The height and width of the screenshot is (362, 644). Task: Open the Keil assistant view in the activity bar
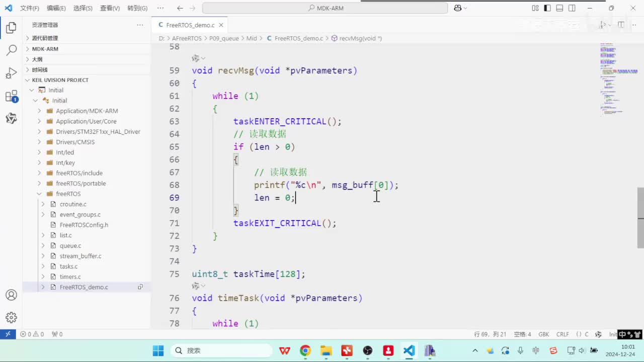coord(11,119)
